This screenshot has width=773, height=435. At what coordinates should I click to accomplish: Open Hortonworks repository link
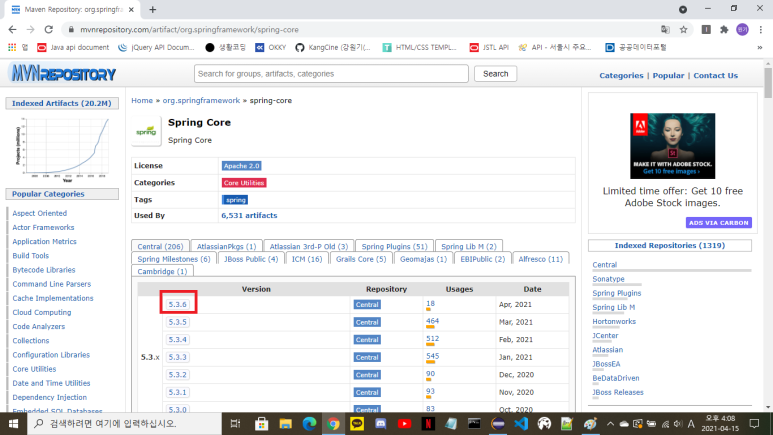pos(614,321)
